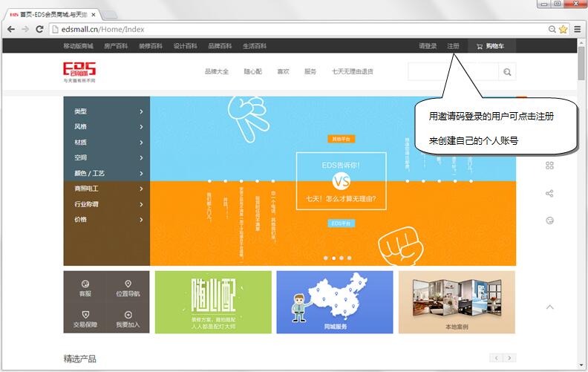Click into the site search input field
This screenshot has height=372, width=588.
pyautogui.click(x=453, y=71)
